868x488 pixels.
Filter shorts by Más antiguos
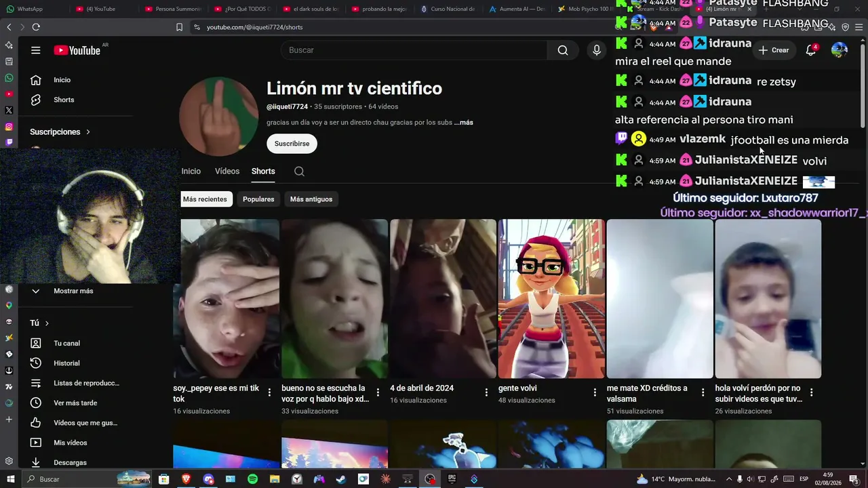311,199
